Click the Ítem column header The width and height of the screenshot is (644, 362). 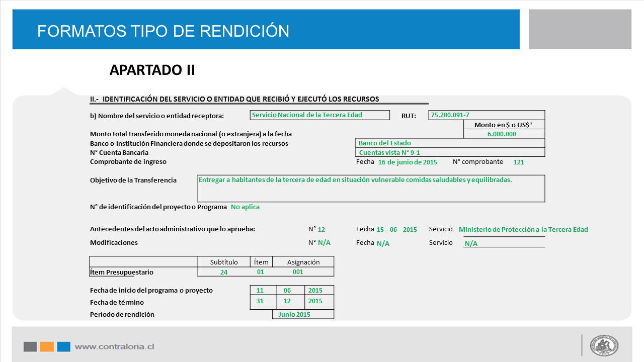point(261,262)
